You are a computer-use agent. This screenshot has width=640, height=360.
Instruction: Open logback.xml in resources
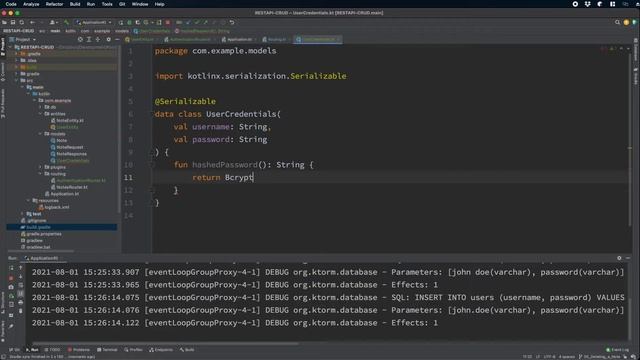coord(54,207)
